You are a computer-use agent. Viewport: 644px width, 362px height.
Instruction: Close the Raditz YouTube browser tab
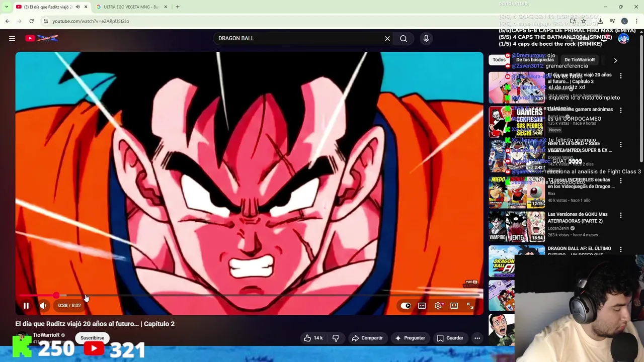(86, 7)
